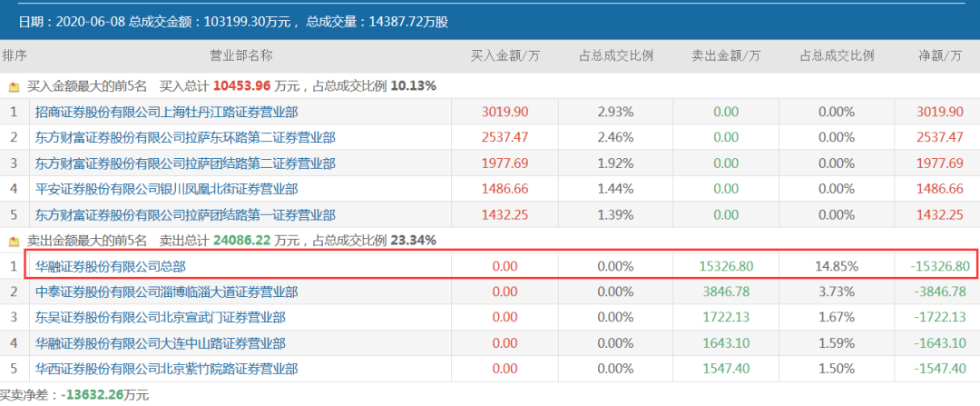The image size is (980, 406).
Task: Open 东方财富证券拉萨团结路第一证券营业部
Action: point(185,215)
